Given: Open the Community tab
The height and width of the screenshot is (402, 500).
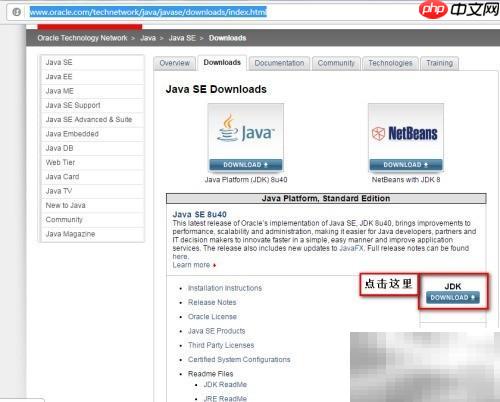Looking at the screenshot, I should click(336, 63).
